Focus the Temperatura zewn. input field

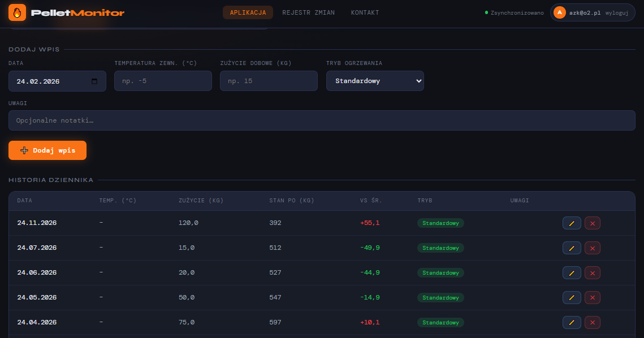click(163, 81)
